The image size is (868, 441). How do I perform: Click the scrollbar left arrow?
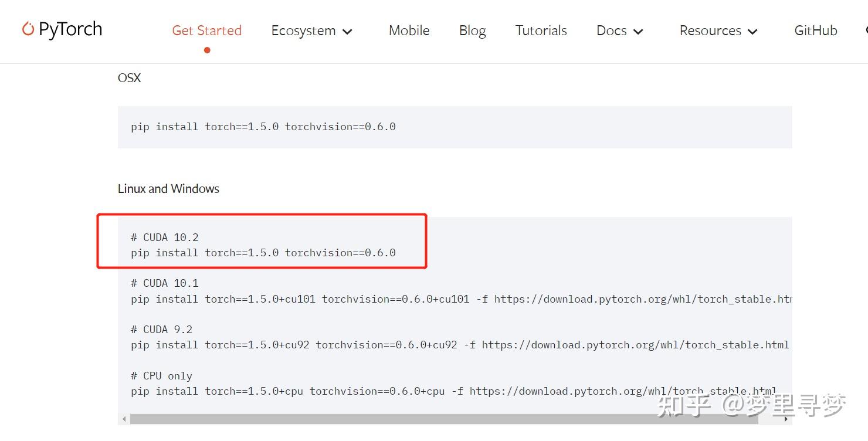[x=124, y=419]
